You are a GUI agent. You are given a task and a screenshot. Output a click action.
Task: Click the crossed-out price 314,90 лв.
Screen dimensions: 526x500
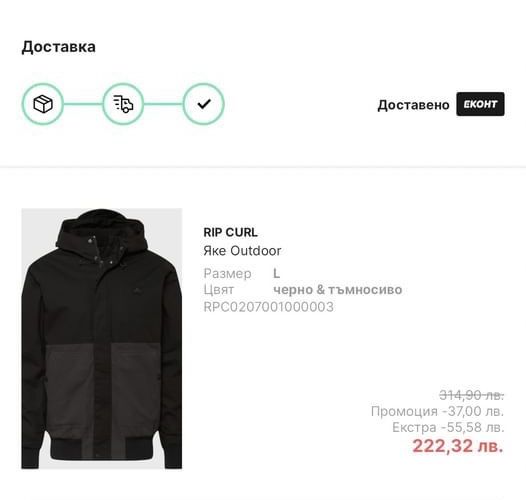(x=472, y=395)
